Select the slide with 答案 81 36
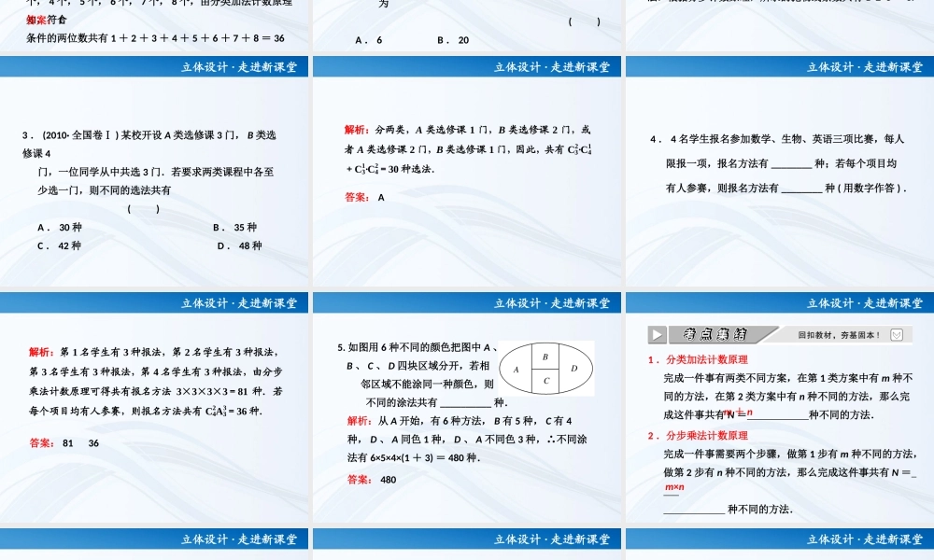Viewport: 934px width, 560px height. coord(154,408)
